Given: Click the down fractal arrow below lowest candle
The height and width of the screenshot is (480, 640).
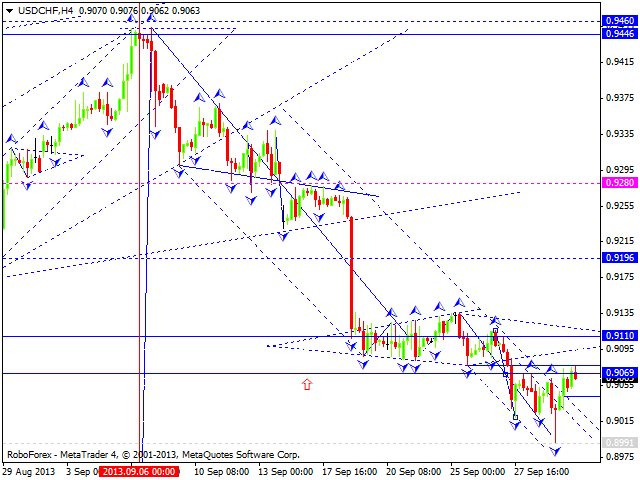Looking at the screenshot, I should tap(556, 451).
